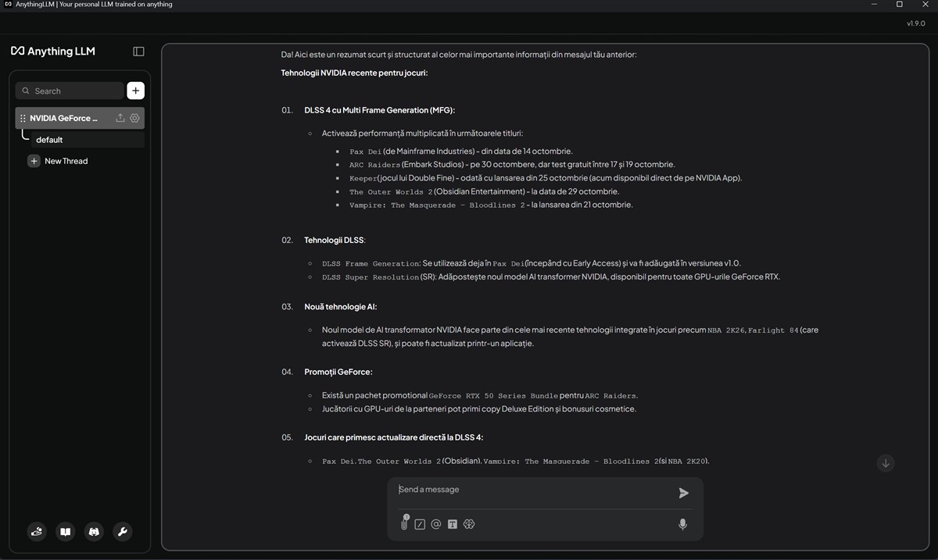
Task: Open the support/donate hand icon
Action: 37,532
